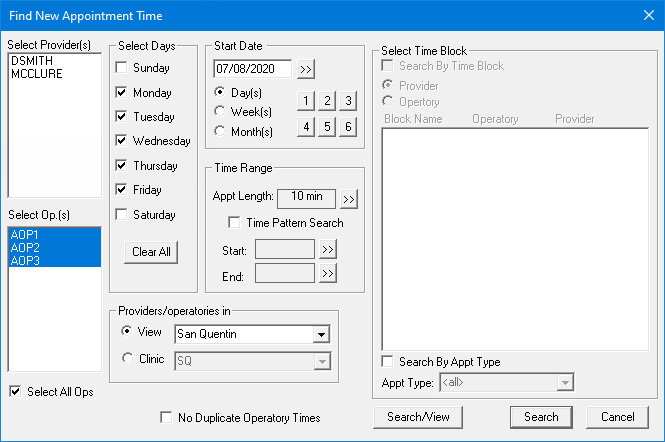This screenshot has width=665, height=442.
Task: Click the Search/View button
Action: 418,417
